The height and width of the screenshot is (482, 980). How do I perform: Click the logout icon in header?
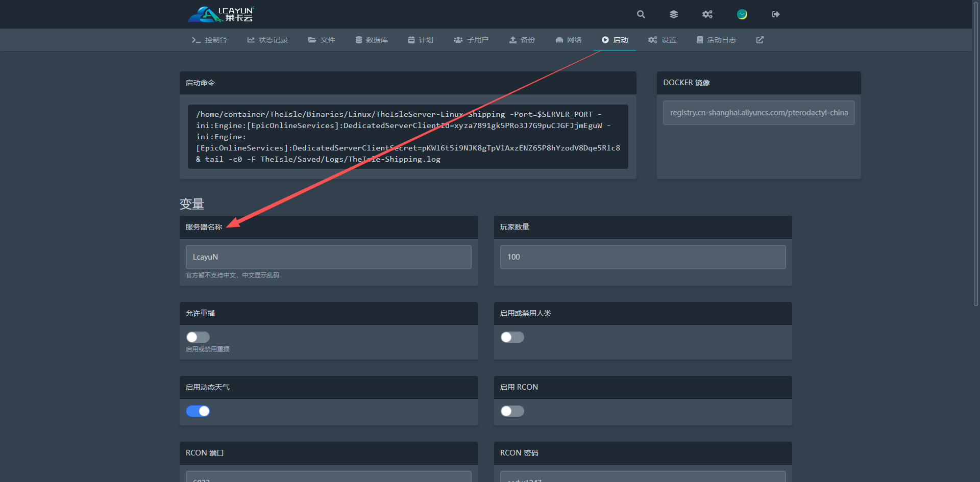(775, 14)
